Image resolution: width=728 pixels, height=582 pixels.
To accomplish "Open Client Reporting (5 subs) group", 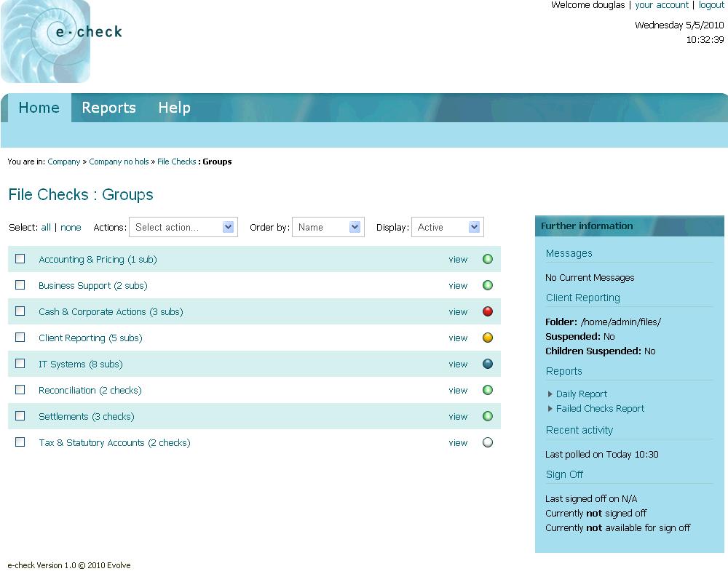I will pyautogui.click(x=90, y=338).
